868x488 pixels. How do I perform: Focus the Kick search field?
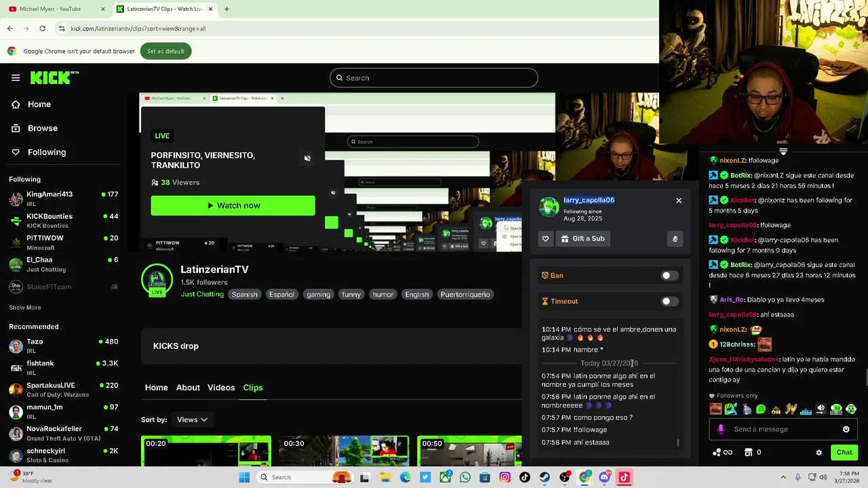point(434,78)
